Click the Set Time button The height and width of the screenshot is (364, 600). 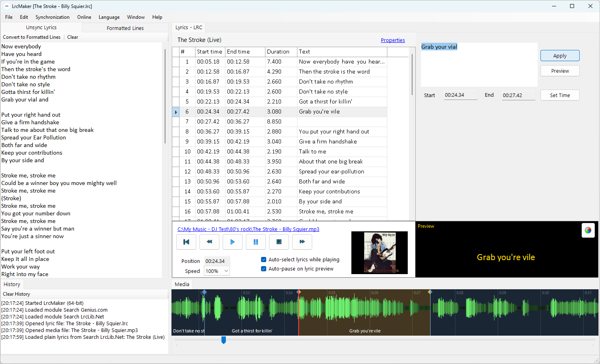(x=560, y=95)
